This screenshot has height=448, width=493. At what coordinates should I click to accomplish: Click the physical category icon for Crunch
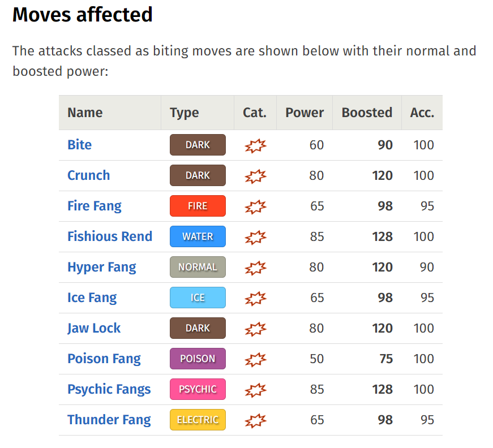(x=255, y=176)
